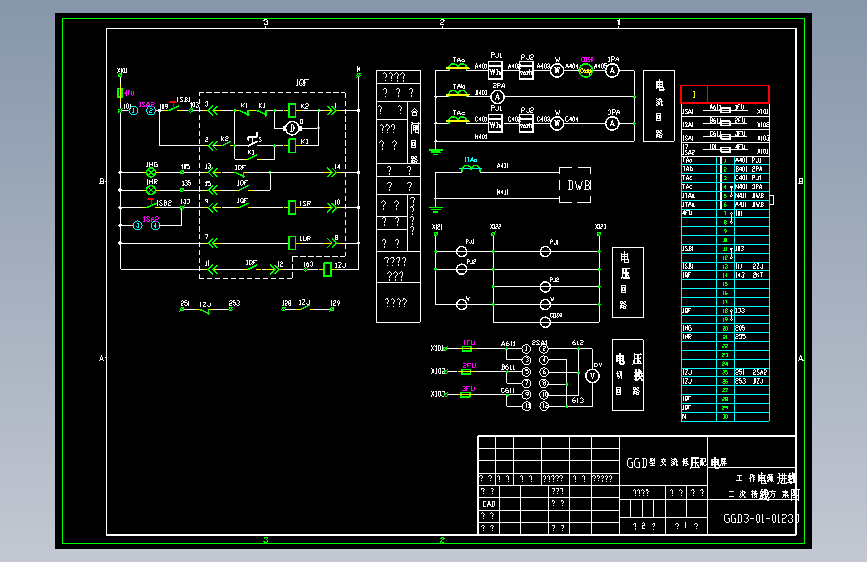This screenshot has height=562, width=867.
Task: Select the V voltmeter circle at 2SA
Action: 592,376
